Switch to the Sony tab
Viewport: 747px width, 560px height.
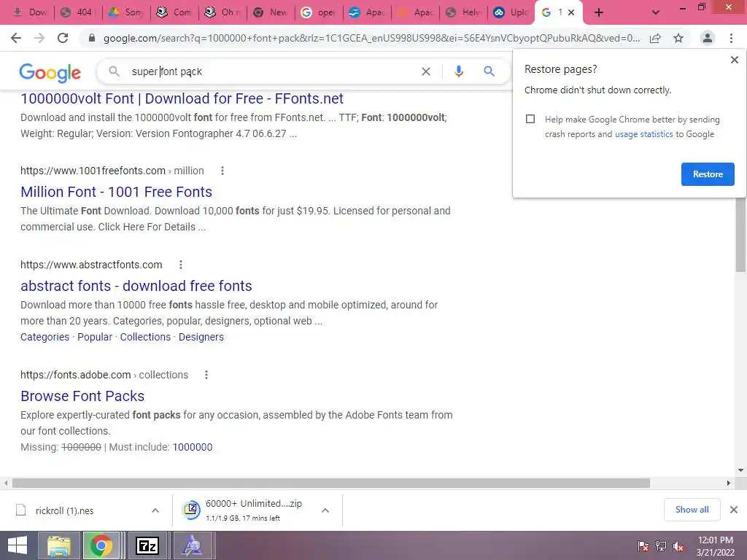[x=126, y=12]
